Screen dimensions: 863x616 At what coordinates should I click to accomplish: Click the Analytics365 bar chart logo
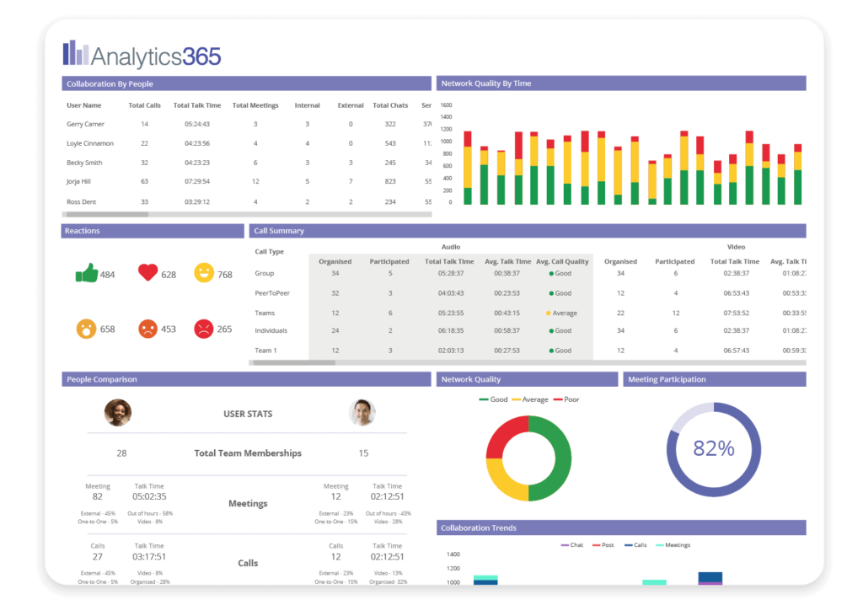click(x=75, y=53)
